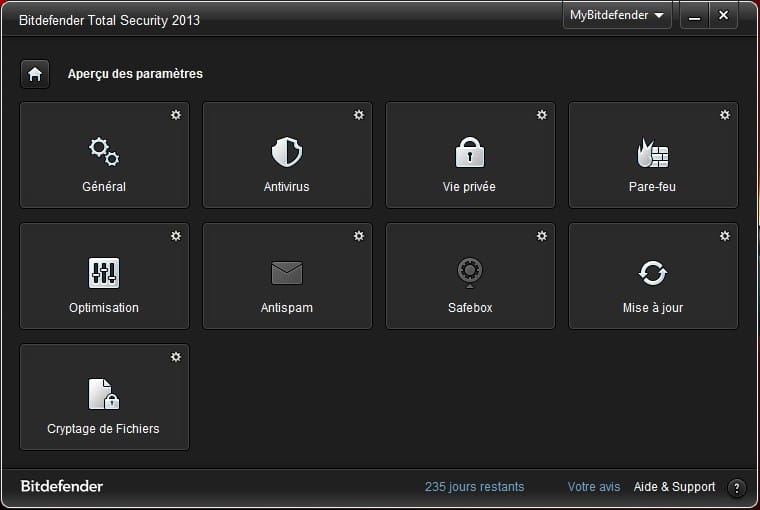Open the Vie privée padlock icon

coord(470,152)
